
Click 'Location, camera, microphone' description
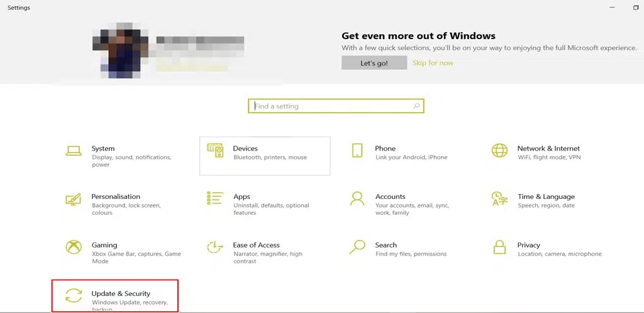pos(560,254)
